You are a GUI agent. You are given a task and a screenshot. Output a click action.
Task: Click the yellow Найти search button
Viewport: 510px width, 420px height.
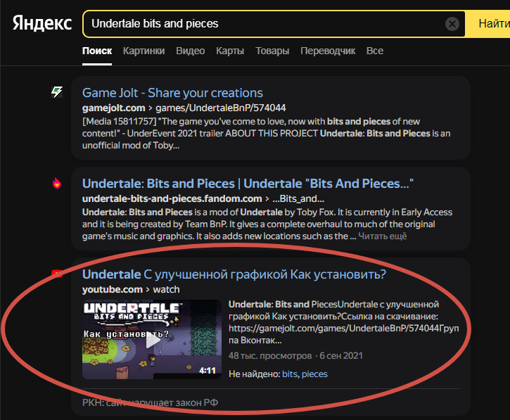tap(488, 24)
